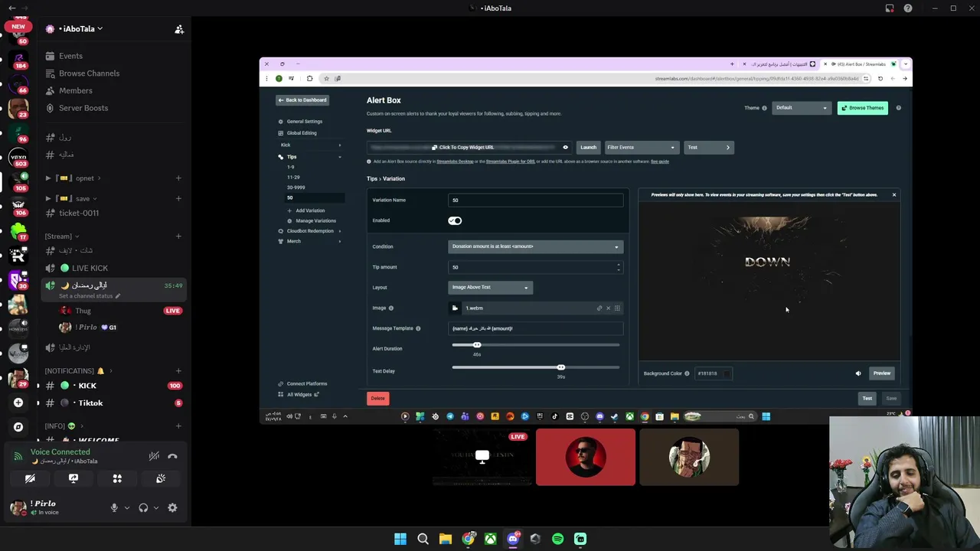This screenshot has height=551, width=980.
Task: Mute the alert preview sound
Action: click(x=858, y=373)
